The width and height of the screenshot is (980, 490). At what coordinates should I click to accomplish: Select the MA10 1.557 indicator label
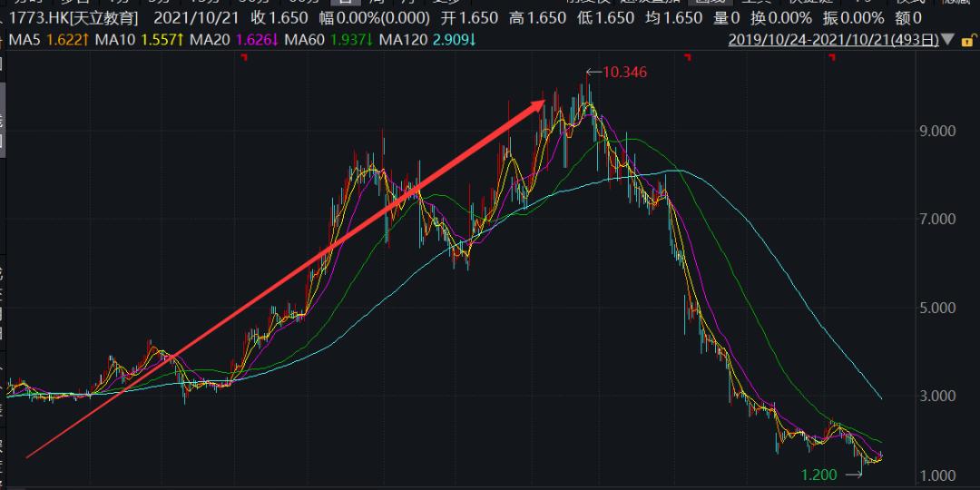point(140,41)
